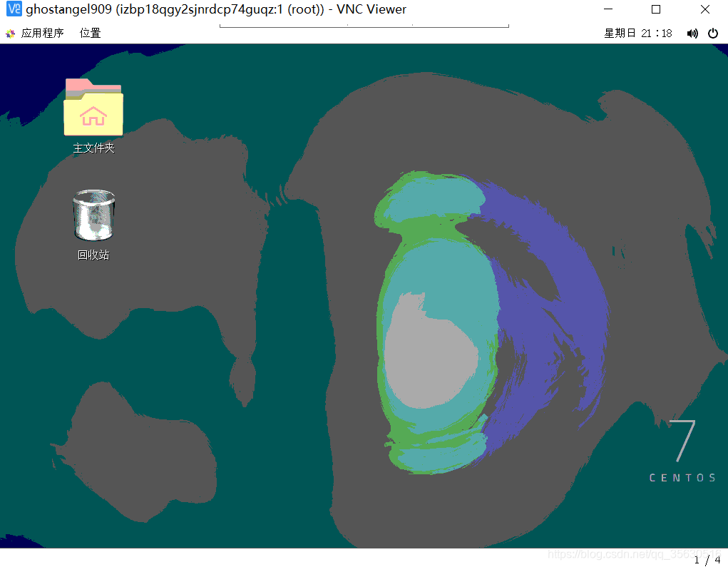Viewport: 728px width, 567px height.
Task: Minimize the VNC Viewer window
Action: [x=608, y=9]
